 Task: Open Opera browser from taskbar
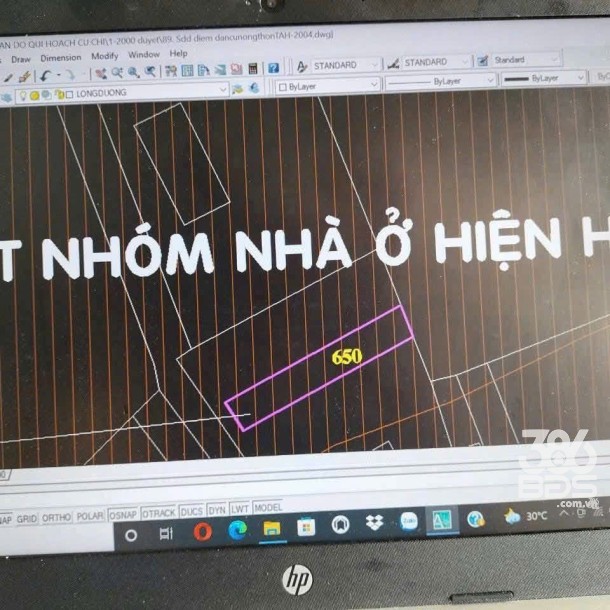pos(203,532)
